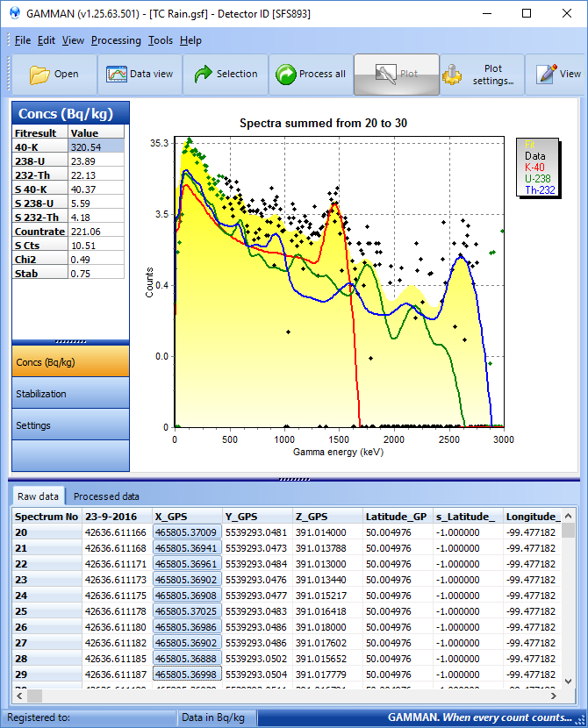Switch to the Processed data tab
The width and height of the screenshot is (588, 728).
tap(106, 496)
